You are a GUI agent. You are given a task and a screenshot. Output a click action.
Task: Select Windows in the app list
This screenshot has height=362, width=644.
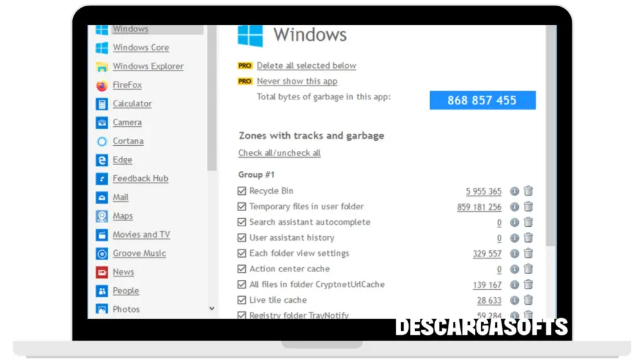coord(131,29)
